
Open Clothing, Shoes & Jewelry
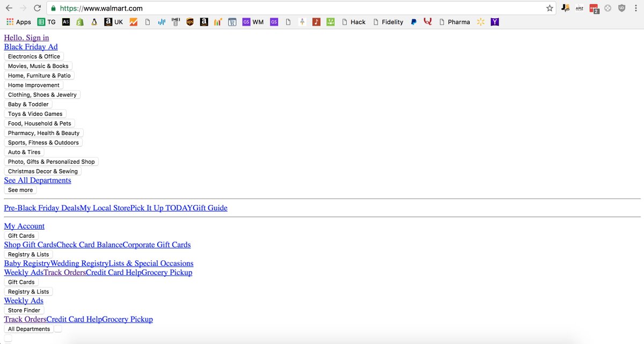[x=42, y=94]
